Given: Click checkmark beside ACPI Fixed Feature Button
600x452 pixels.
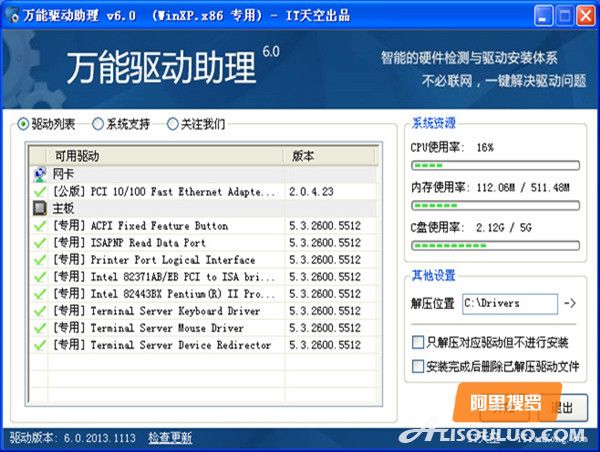Looking at the screenshot, I should [x=40, y=226].
